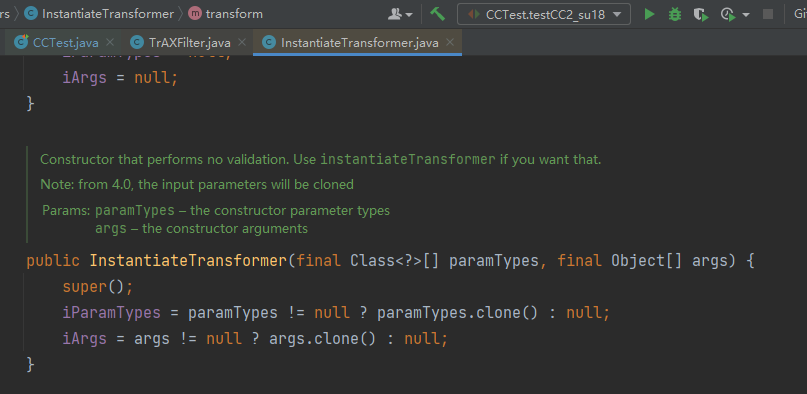This screenshot has height=394, width=807.
Task: Open the user account icon menu
Action: coord(400,14)
